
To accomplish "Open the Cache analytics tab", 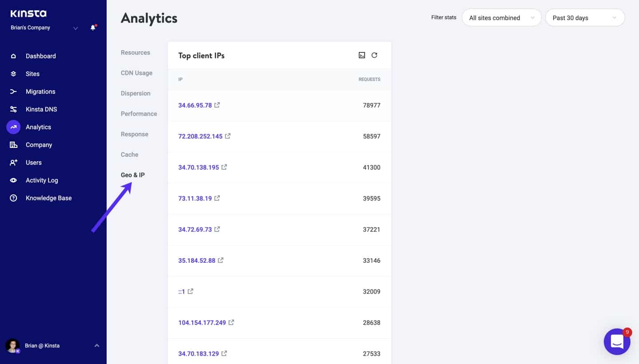I will tap(129, 154).
